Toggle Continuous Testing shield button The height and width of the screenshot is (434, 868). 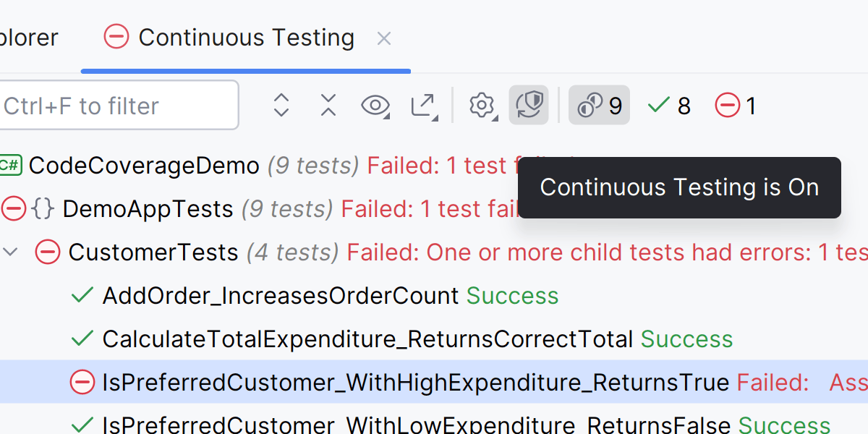point(528,106)
